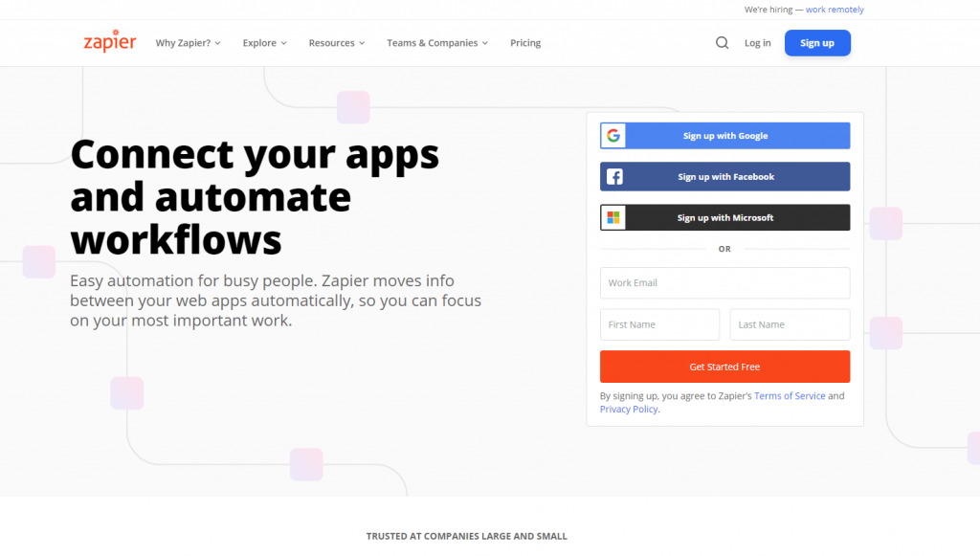
Task: Focus the Work Email field
Action: (x=725, y=283)
